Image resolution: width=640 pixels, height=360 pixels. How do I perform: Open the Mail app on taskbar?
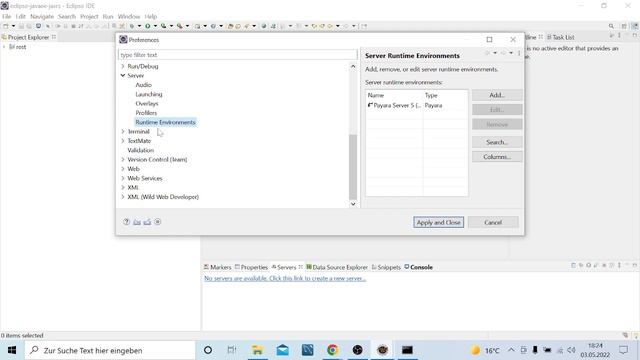282,350
